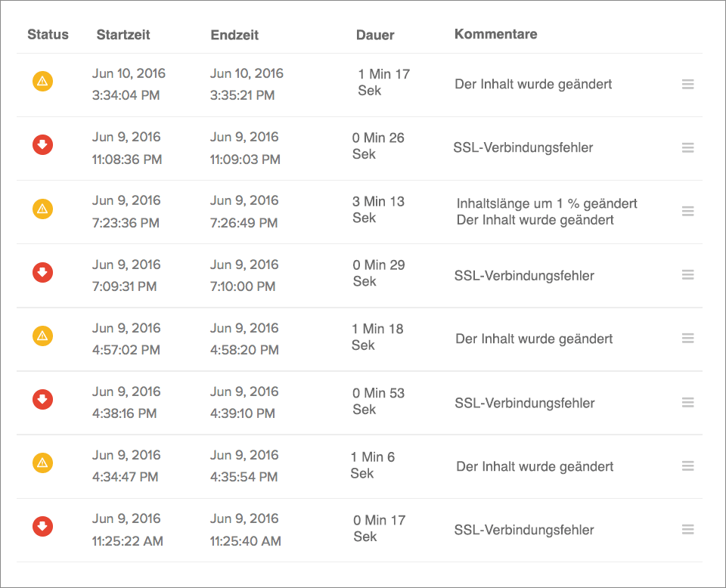Click the red error icon for SSL error at 11:08 PM
Viewport: 726px width, 588px height.
click(43, 145)
